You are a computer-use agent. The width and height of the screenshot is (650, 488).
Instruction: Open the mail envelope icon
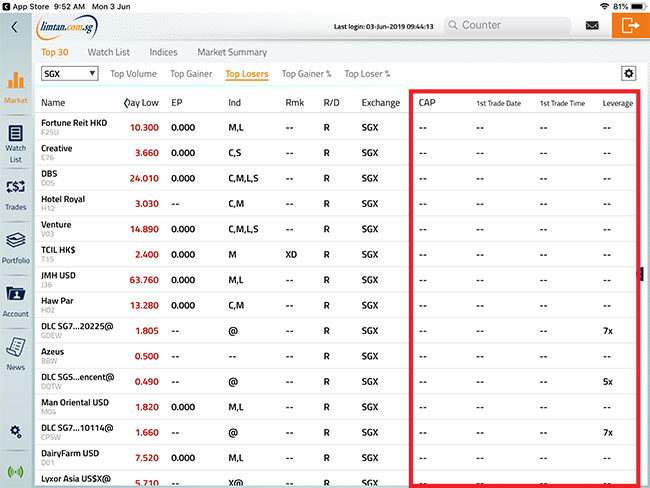(x=592, y=26)
